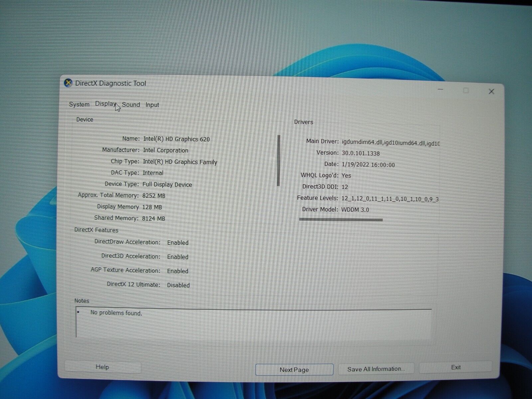Close the DirectX Diagnostic Tool window
Image resolution: width=532 pixels, height=399 pixels.
tap(491, 91)
